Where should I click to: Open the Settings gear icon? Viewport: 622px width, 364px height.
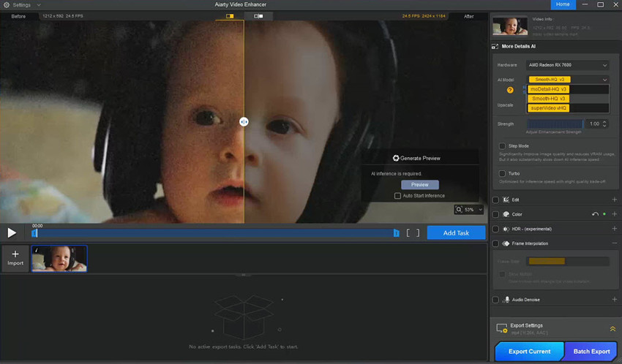tap(7, 5)
